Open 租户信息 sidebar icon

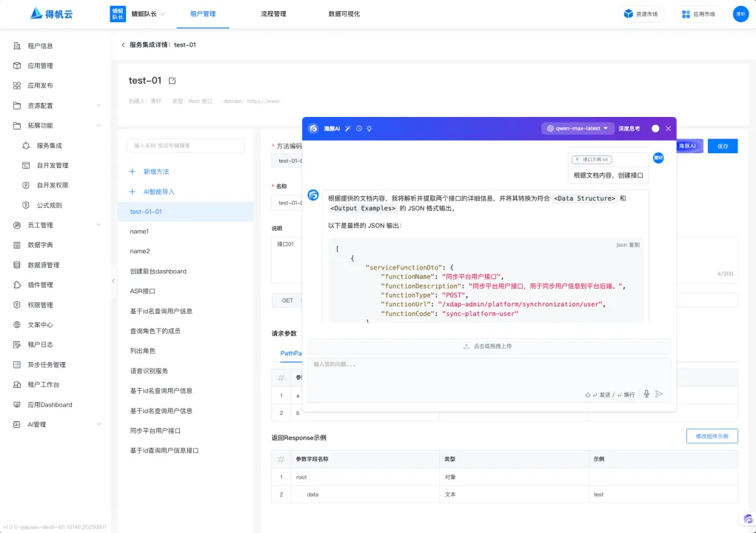[17, 46]
